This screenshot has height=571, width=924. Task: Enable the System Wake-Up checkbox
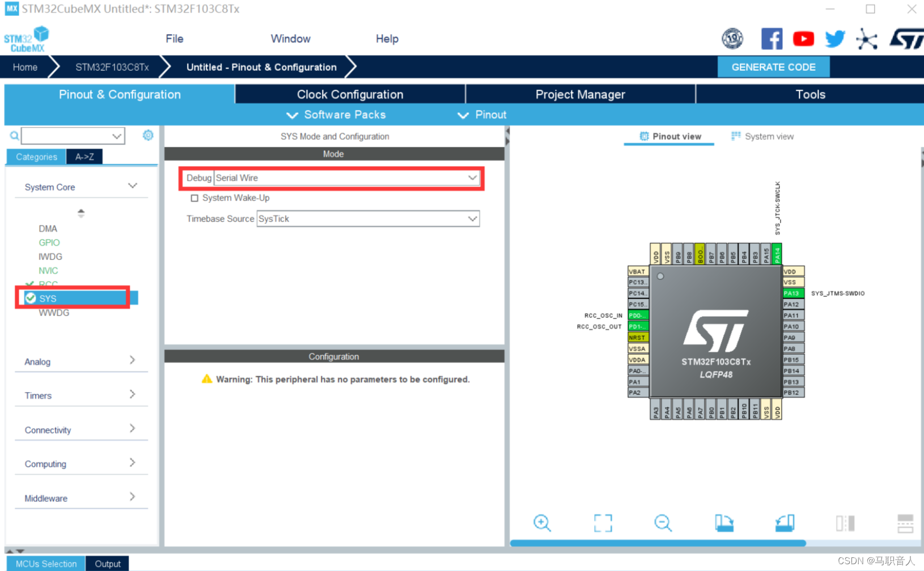tap(194, 198)
